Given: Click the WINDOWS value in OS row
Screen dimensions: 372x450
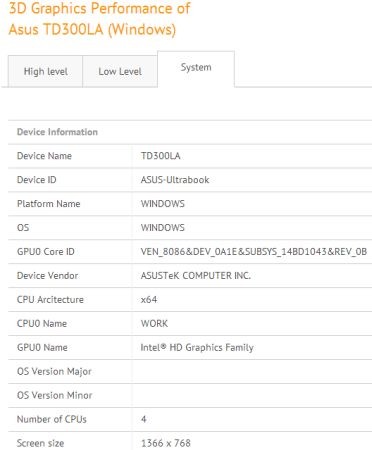Looking at the screenshot, I should (163, 228).
